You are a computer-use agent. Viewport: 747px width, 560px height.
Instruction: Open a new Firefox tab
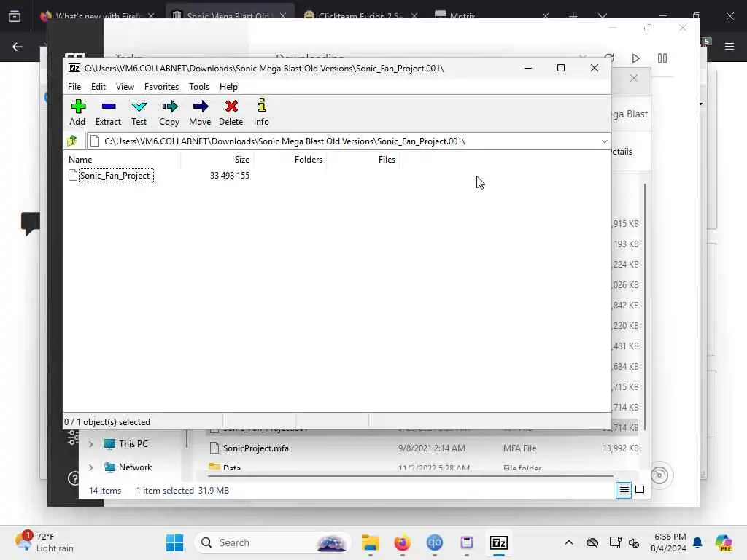[x=573, y=16]
